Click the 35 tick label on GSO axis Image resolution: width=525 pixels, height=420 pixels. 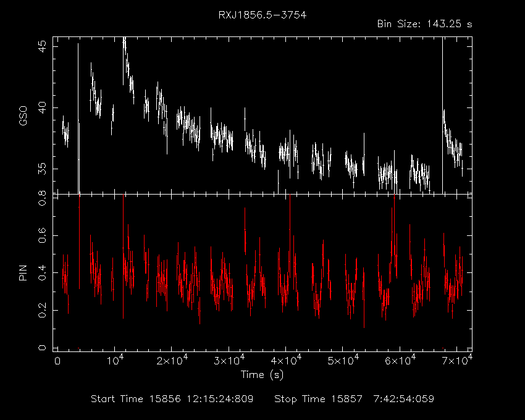43,169
